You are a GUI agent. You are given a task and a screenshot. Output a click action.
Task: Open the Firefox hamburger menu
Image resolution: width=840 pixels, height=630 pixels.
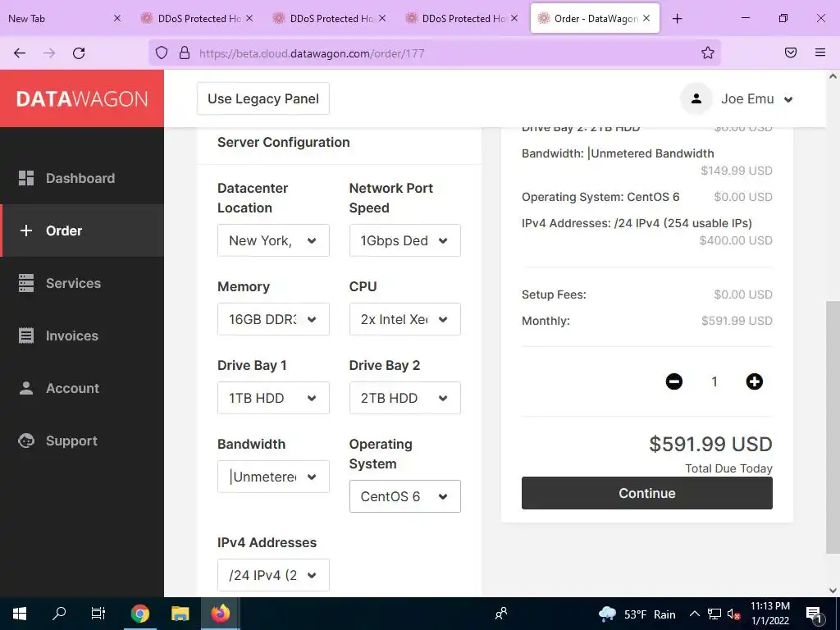[x=820, y=53]
